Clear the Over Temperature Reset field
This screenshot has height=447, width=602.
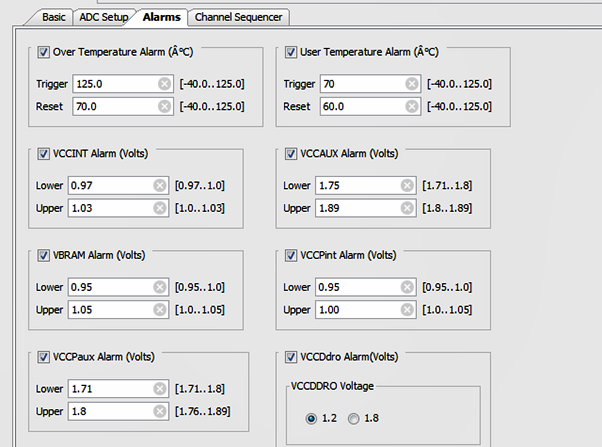pyautogui.click(x=165, y=106)
